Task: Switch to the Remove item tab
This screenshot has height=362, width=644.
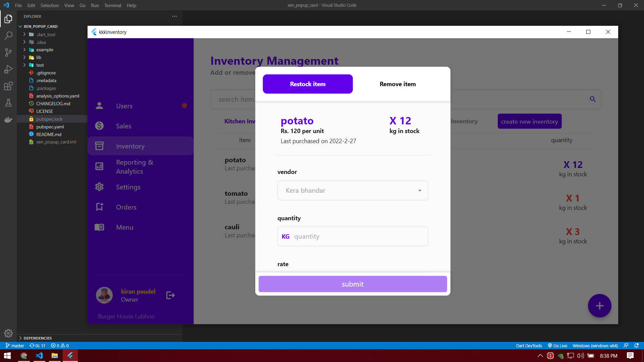Action: [397, 84]
